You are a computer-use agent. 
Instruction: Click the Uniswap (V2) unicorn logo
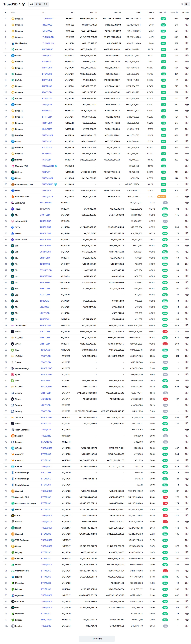(x=13, y=166)
